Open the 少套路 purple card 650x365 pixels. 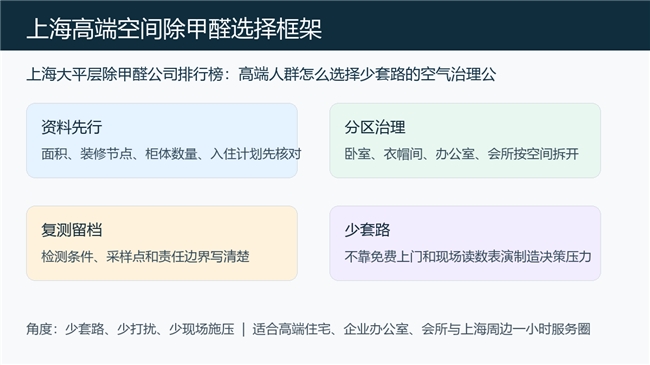465,243
